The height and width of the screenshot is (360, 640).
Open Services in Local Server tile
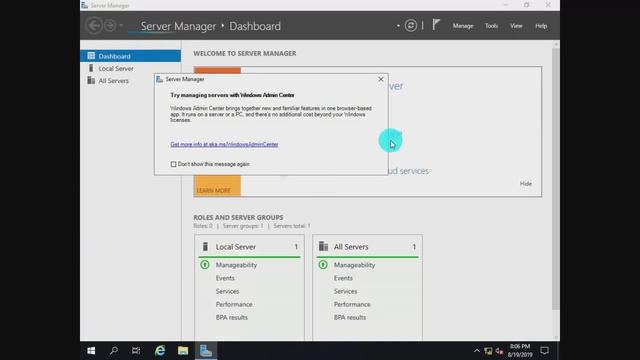227,291
